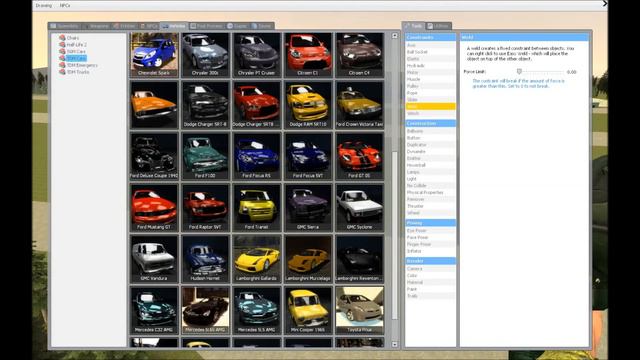Viewport: 640px width, 360px height.
Task: Spawn the Chrysler 300c vehicle
Action: (206, 55)
